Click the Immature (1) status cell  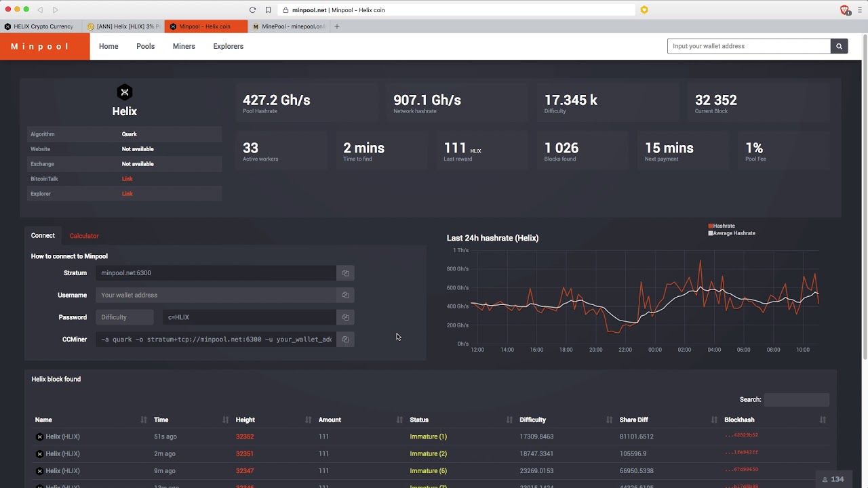coord(428,436)
